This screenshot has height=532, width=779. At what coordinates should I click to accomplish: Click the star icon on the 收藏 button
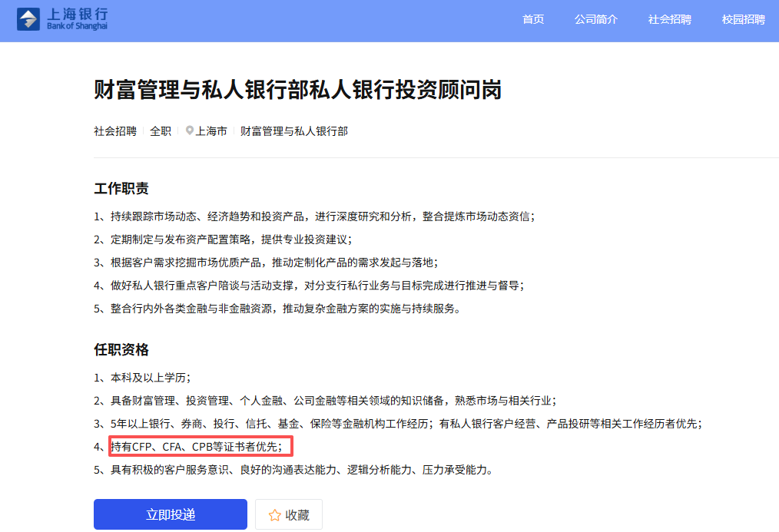tap(274, 515)
